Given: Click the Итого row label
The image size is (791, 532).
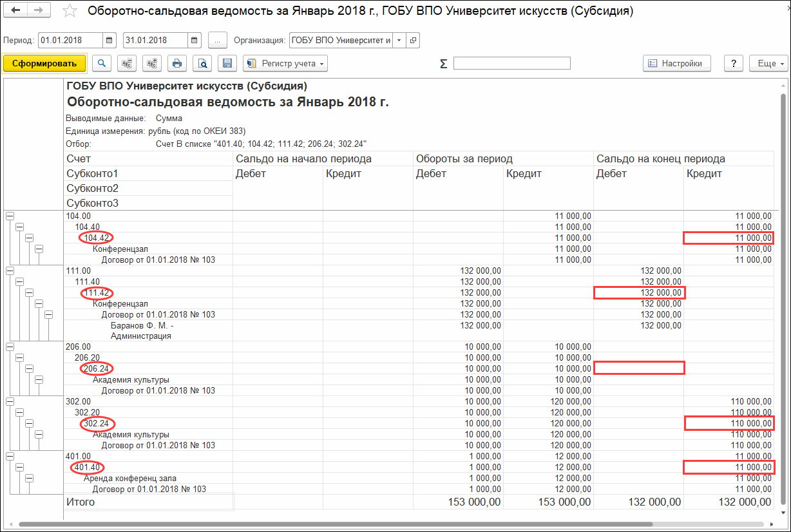Looking at the screenshot, I should [81, 502].
